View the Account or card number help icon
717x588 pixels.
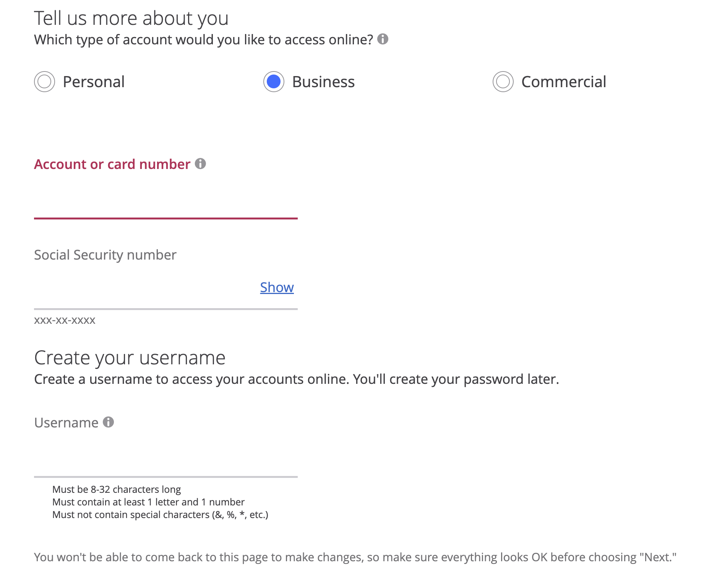[x=201, y=164]
